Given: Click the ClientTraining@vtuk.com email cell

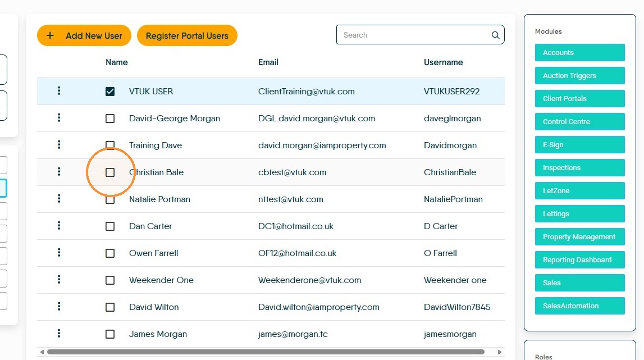Looking at the screenshot, I should (307, 92).
